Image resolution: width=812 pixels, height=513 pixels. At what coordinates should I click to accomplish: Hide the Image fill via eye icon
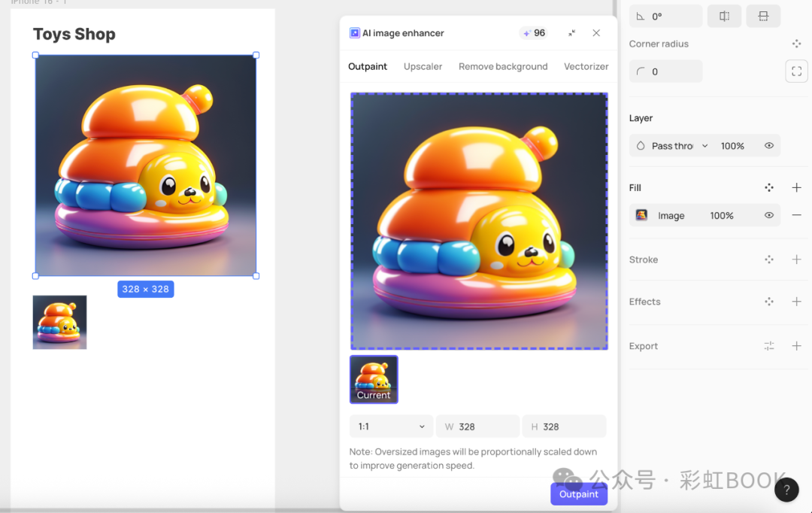point(769,215)
